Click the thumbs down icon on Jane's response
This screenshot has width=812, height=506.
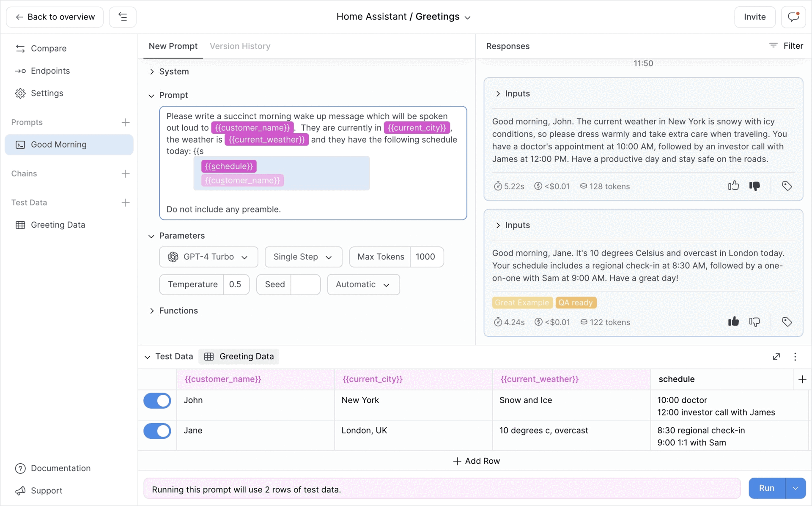pyautogui.click(x=755, y=322)
